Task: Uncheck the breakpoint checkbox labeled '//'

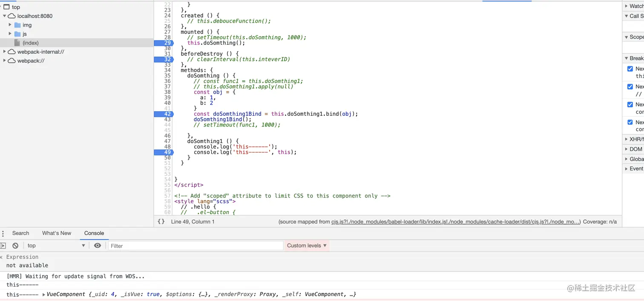Action: [x=630, y=86]
